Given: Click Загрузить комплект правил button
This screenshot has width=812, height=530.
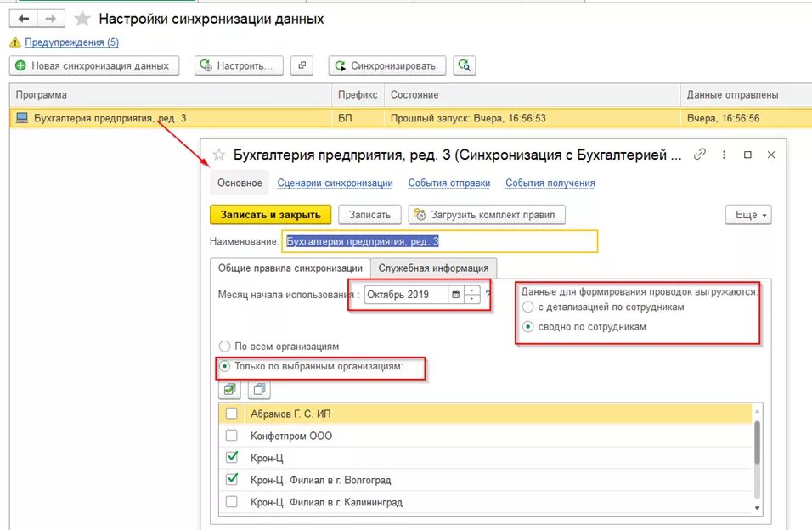Looking at the screenshot, I should coord(487,215).
